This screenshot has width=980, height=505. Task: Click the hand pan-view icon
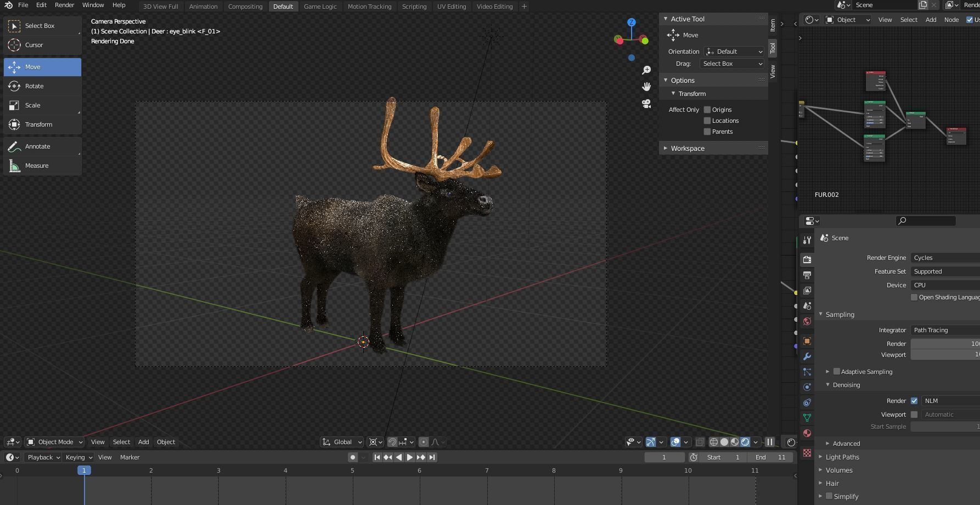point(646,87)
